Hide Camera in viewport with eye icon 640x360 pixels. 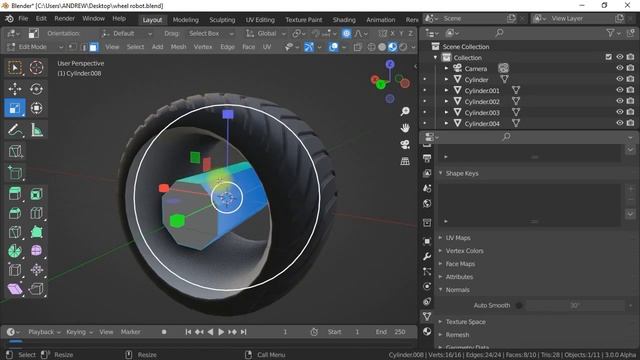point(620,68)
